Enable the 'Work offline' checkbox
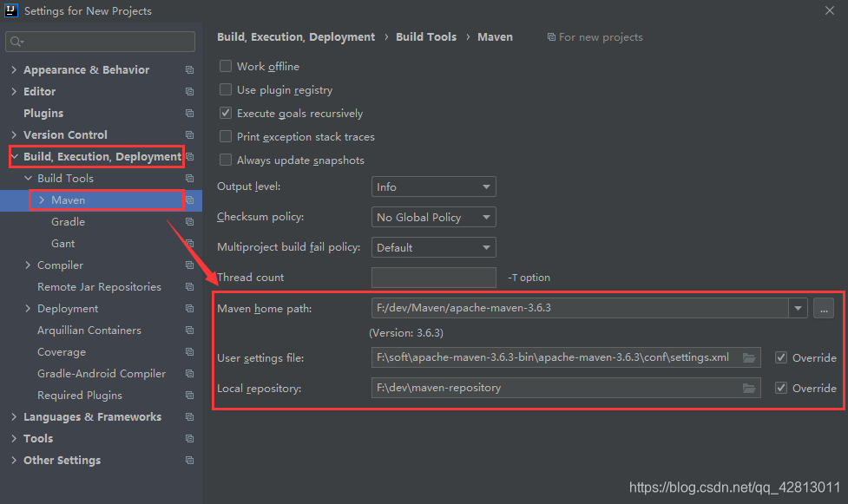848x504 pixels. [225, 66]
